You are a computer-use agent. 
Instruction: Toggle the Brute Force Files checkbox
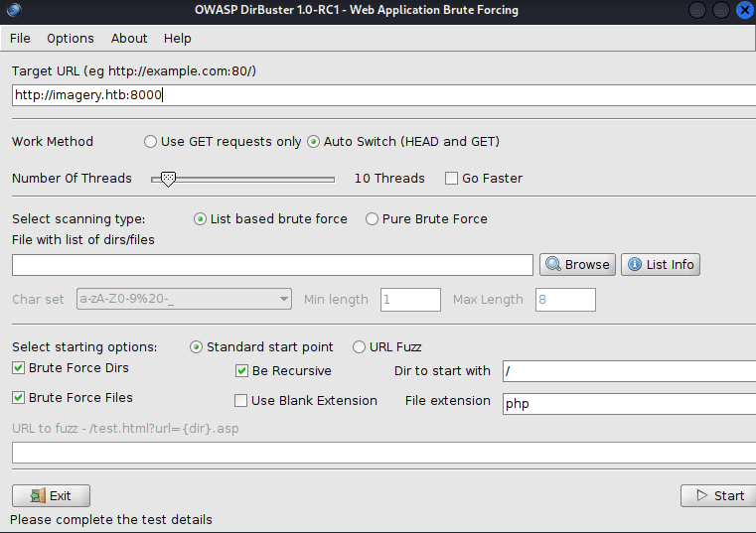click(x=19, y=398)
